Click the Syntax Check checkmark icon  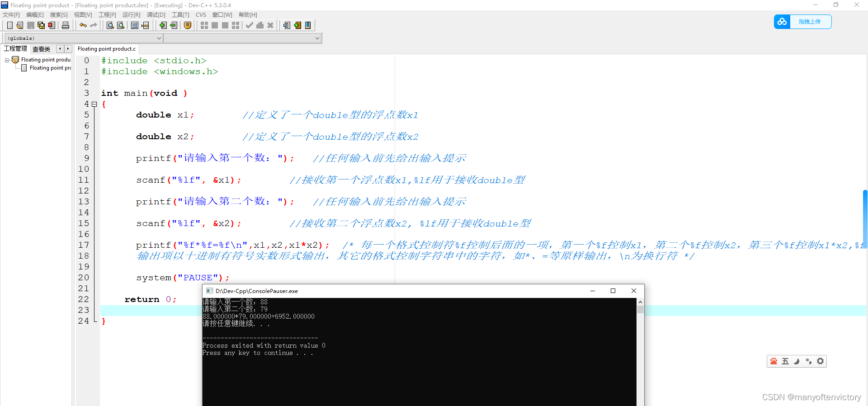click(250, 25)
